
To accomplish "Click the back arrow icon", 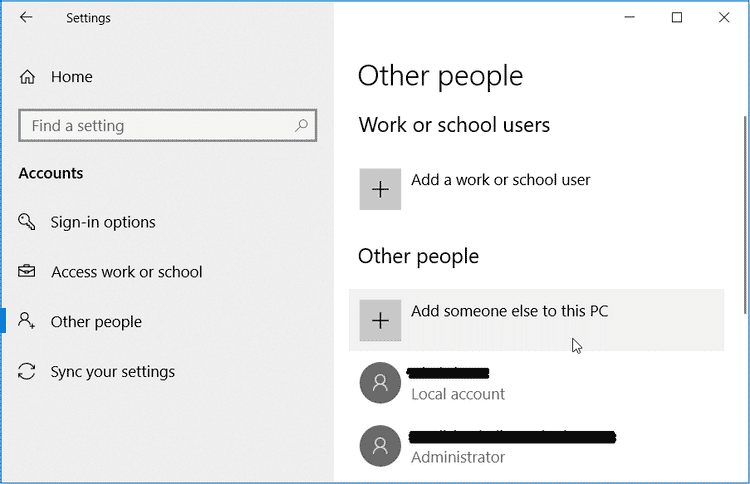I will tap(26, 17).
